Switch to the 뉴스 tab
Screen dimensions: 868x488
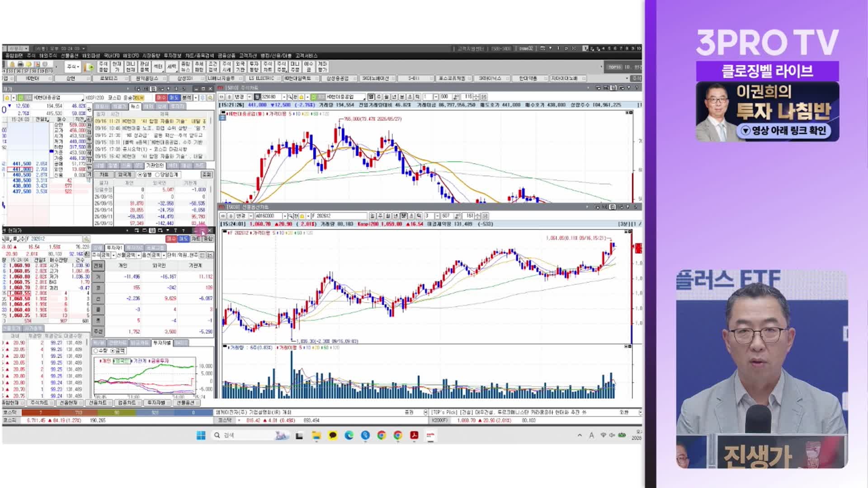tap(135, 107)
